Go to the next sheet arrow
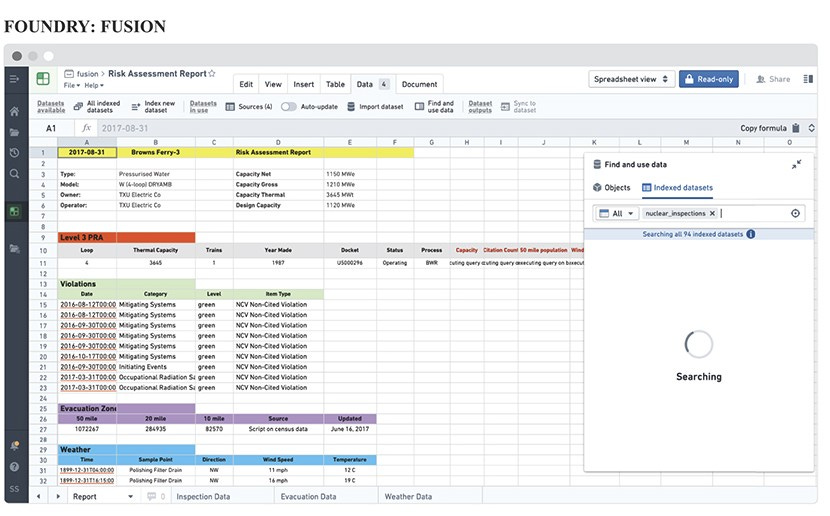 coord(58,496)
